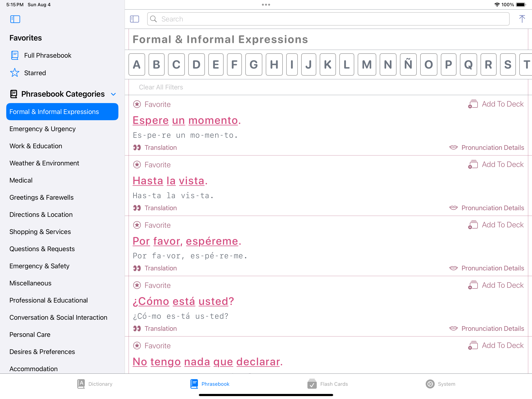This screenshot has width=532, height=399.
Task: Open Full Phrasebook from Favorites
Action: [x=47, y=55]
